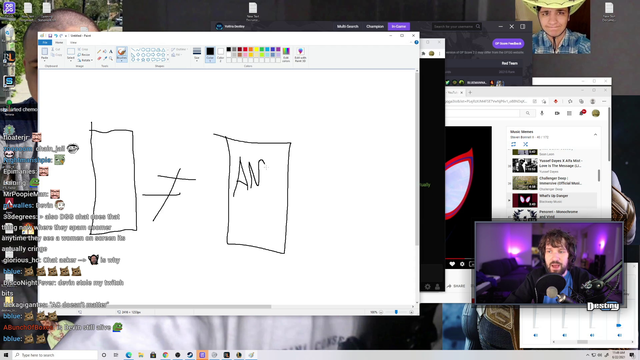The image size is (640, 360).
Task: Click the Cut button in Paint
Action: 56,49
